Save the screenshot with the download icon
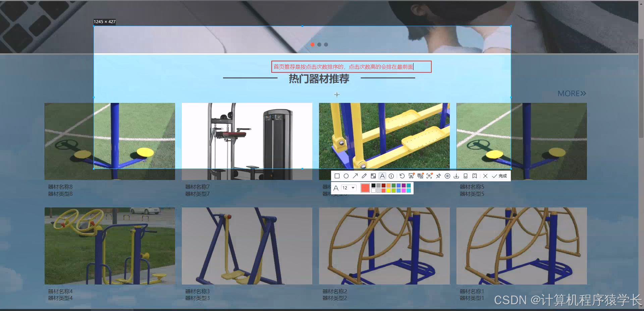Screen dimensions: 644x311 (x=456, y=176)
